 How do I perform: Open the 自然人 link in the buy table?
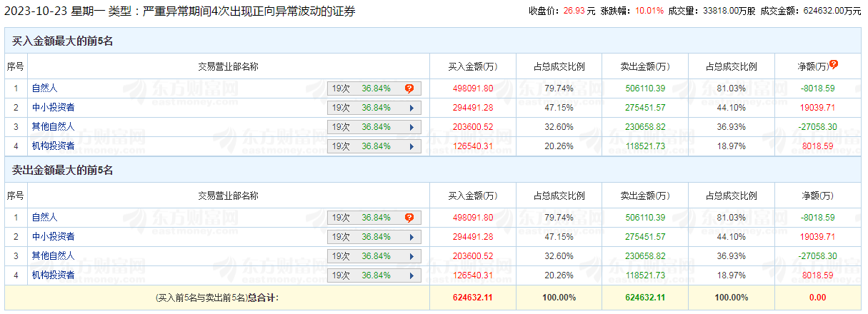(44, 88)
